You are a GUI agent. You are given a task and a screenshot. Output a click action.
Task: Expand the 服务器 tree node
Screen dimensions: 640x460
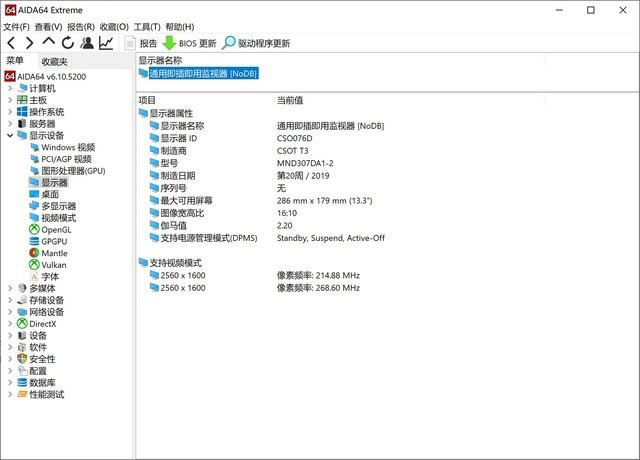pos(10,124)
